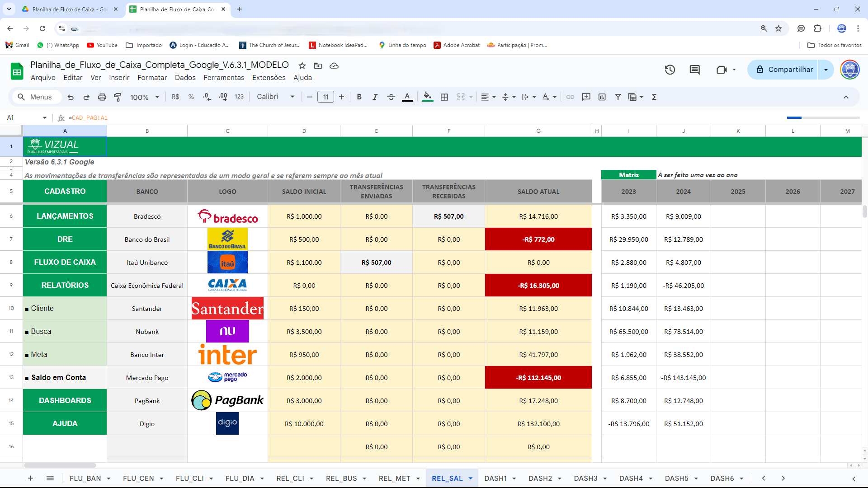
Task: Open the Calibri font dropdown
Action: pos(275,97)
